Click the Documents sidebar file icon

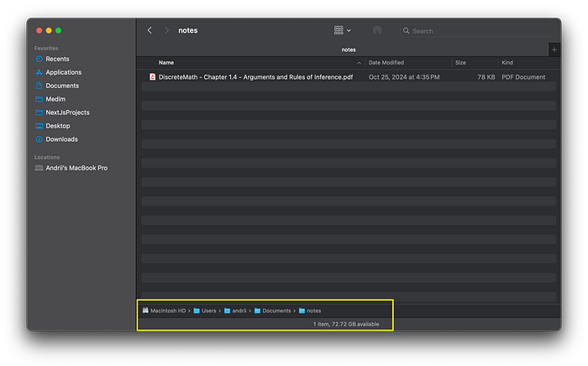click(x=39, y=86)
